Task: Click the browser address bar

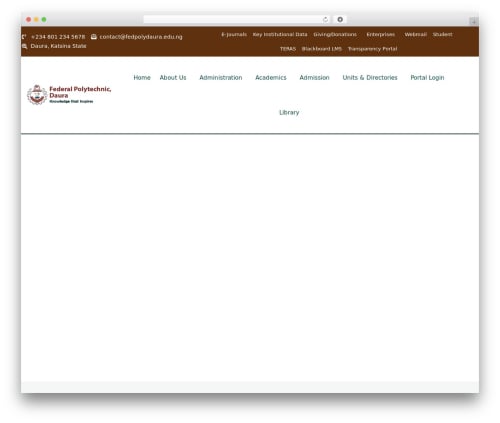Action: 237,20
